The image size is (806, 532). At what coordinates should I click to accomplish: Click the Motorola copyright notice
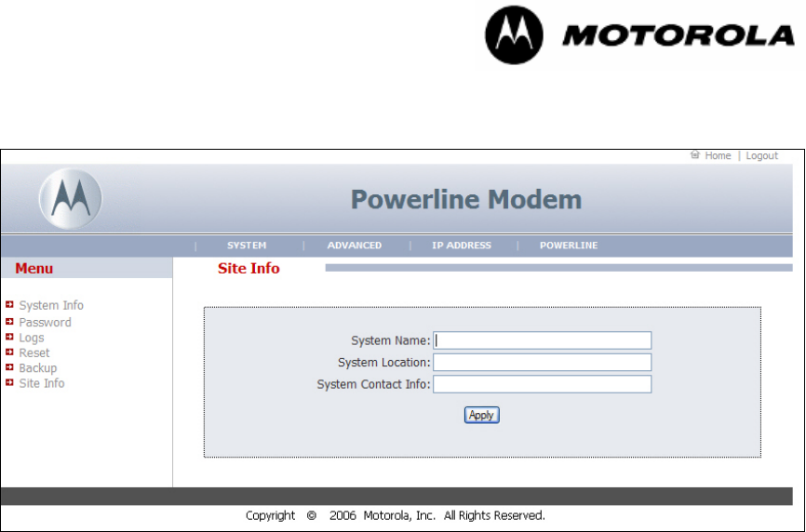tap(395, 515)
